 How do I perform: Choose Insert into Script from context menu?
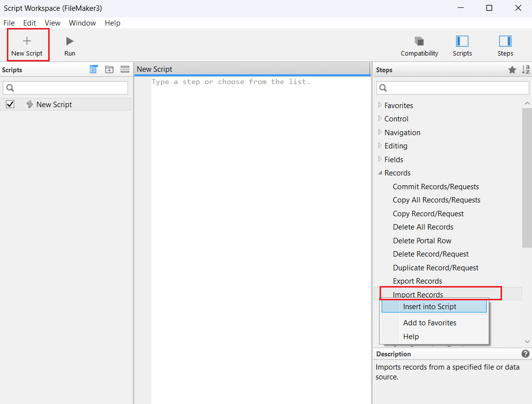point(429,307)
